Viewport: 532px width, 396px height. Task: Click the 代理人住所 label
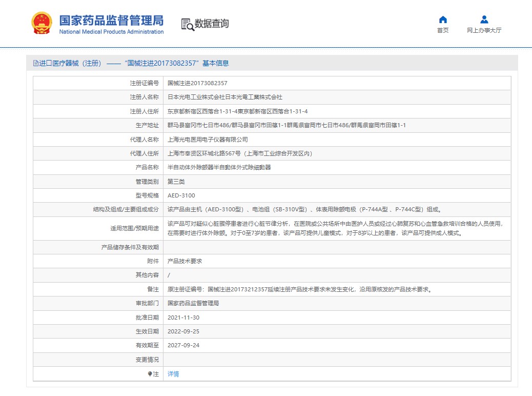click(x=144, y=153)
